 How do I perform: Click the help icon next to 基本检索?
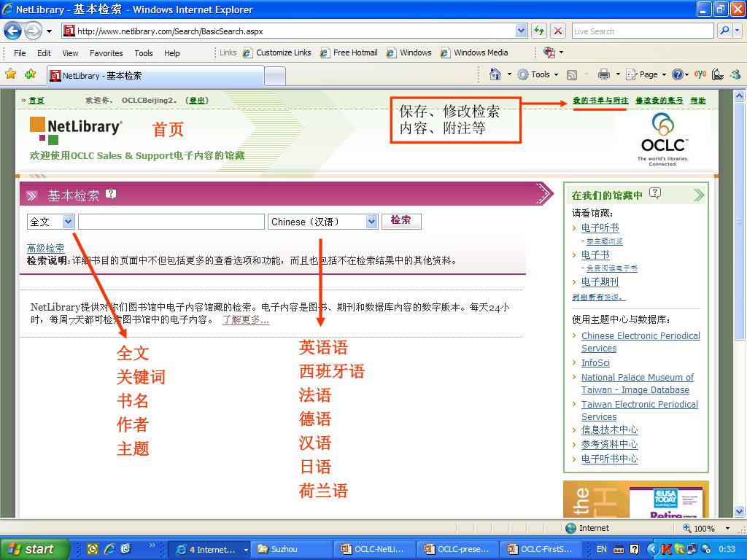[111, 194]
